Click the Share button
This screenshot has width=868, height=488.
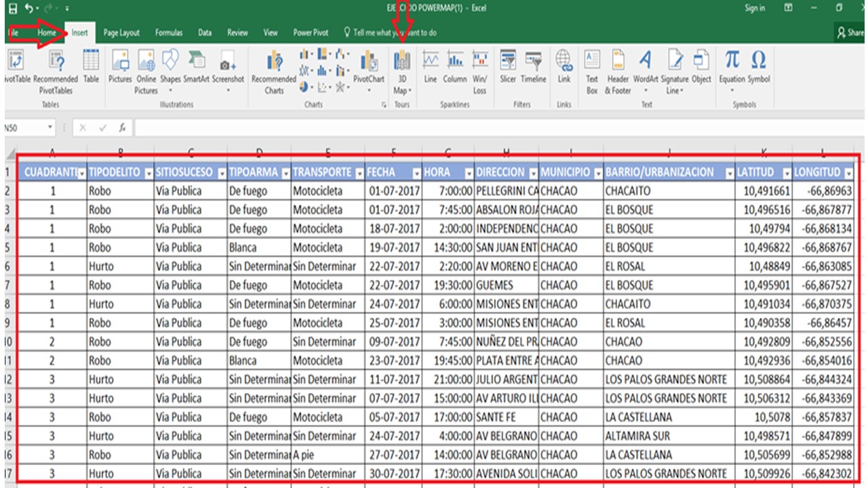click(851, 33)
